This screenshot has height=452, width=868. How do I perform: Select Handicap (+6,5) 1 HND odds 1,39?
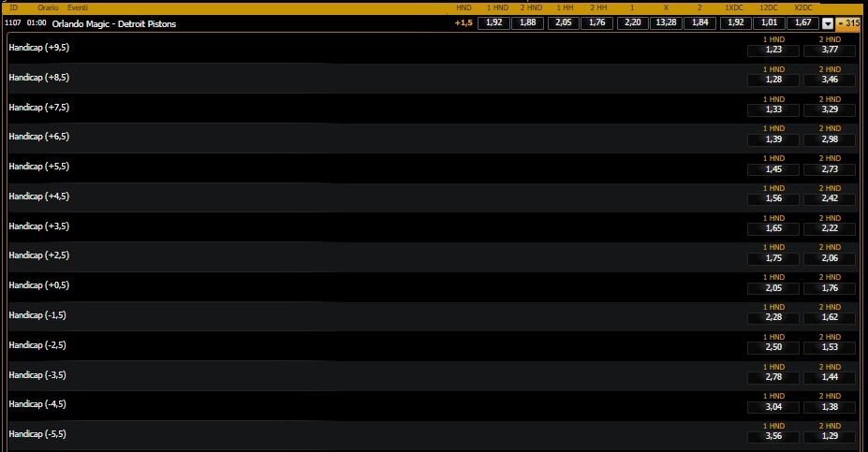point(773,139)
